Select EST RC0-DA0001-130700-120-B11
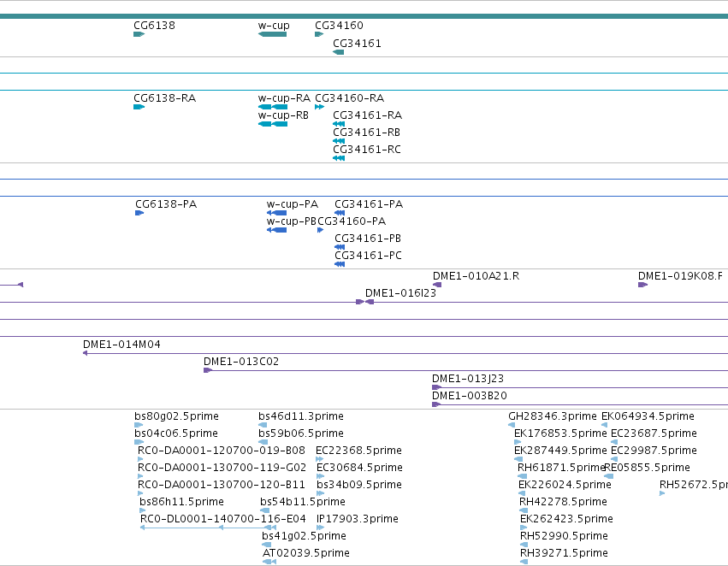The width and height of the screenshot is (728, 566). pyautogui.click(x=222, y=486)
